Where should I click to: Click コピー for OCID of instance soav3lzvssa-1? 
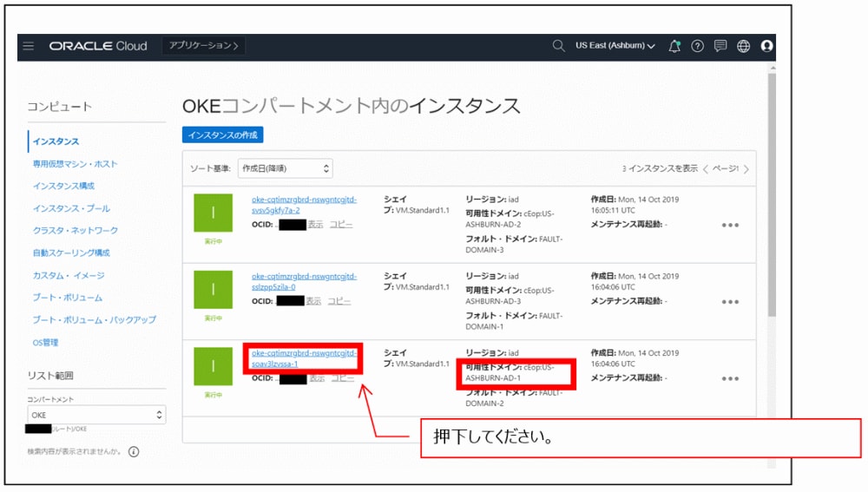(x=343, y=378)
